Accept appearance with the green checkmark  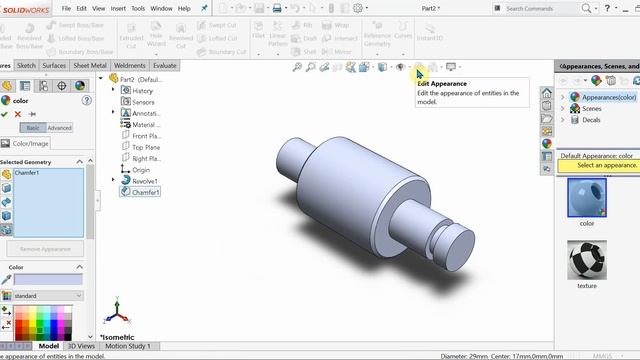[4, 114]
